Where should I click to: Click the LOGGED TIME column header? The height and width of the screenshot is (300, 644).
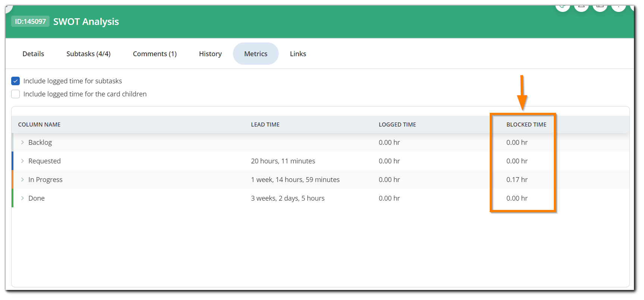click(x=397, y=124)
